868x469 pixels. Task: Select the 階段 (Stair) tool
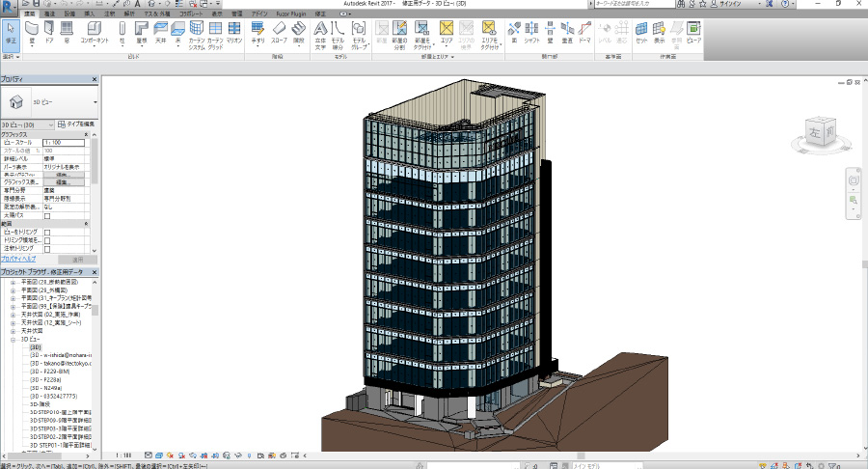click(299, 33)
